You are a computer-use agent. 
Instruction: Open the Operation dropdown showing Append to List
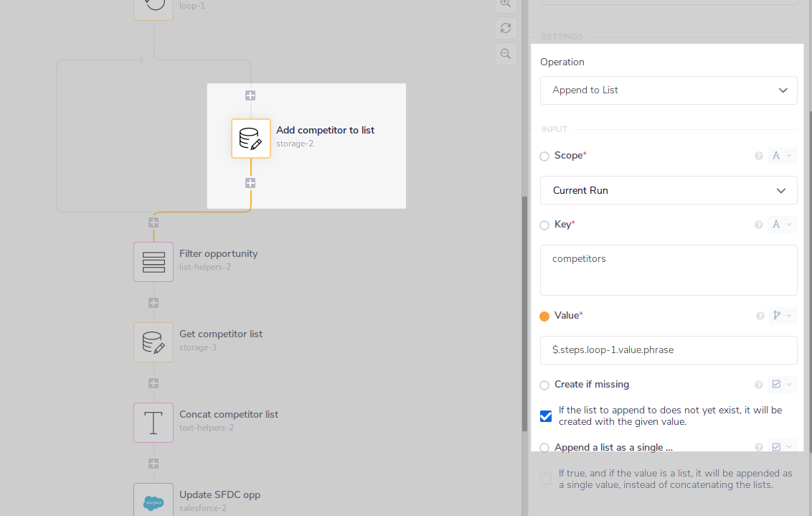pos(669,90)
